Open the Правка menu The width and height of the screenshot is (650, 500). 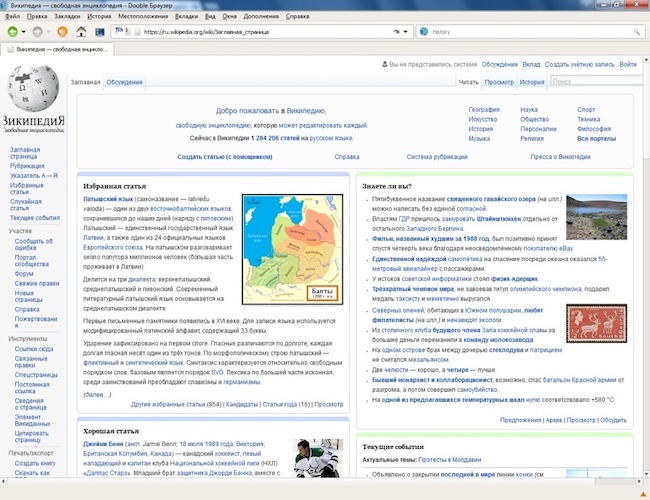coord(37,16)
